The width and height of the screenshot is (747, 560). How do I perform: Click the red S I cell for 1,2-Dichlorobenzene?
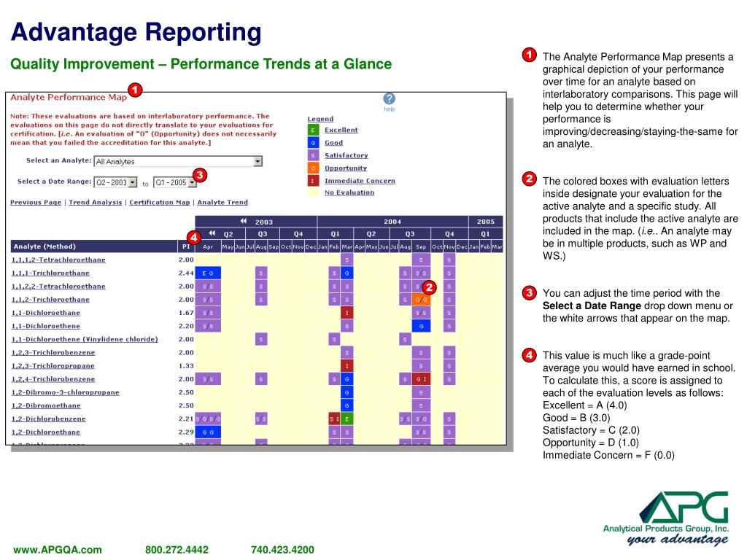(x=334, y=419)
